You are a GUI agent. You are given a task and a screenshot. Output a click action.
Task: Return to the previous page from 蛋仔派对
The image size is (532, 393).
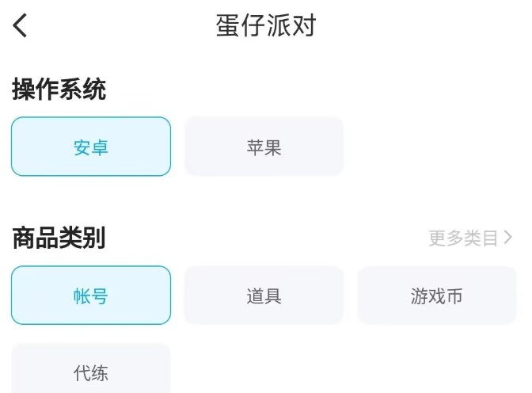21,25
